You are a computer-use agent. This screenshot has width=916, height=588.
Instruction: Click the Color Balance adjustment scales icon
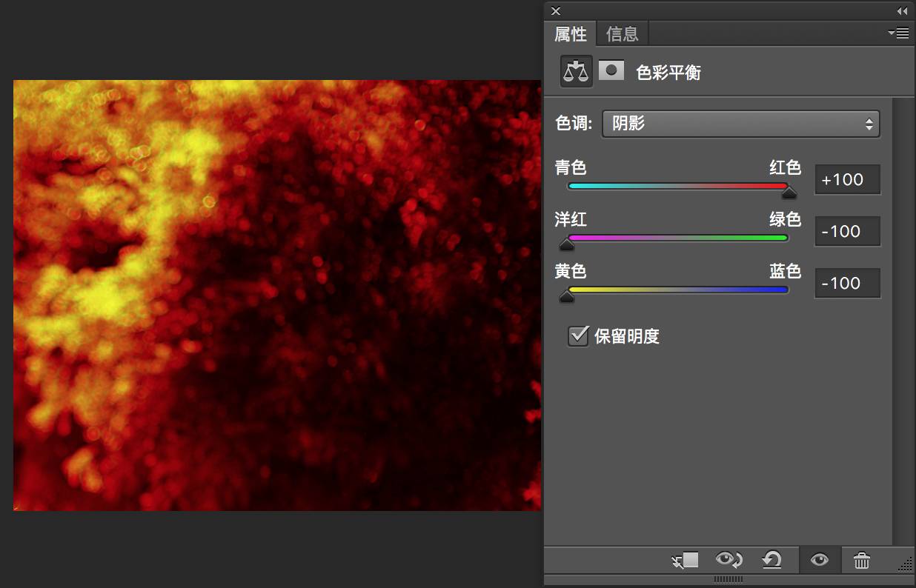576,71
